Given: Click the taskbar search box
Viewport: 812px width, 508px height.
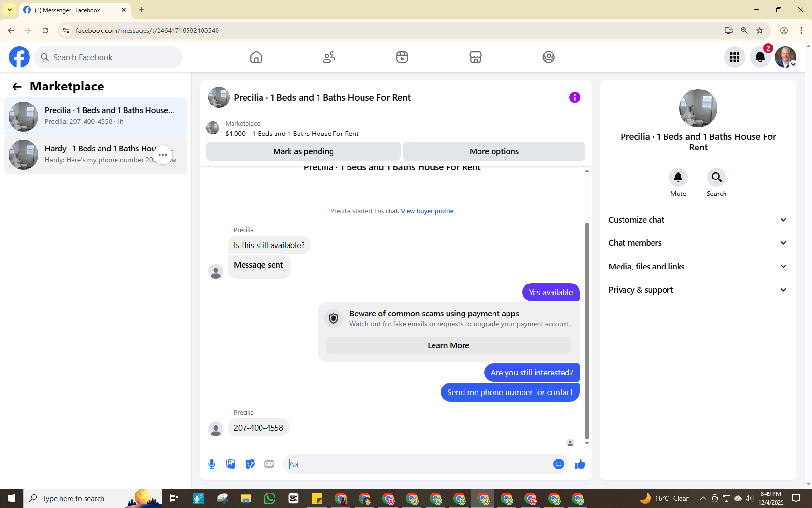Looking at the screenshot, I should tap(93, 498).
